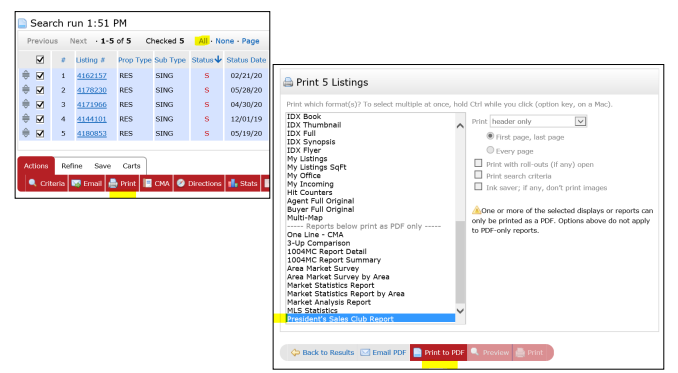678x373 pixels.
Task: Click the yellow warning triangle icon
Action: coord(477,210)
